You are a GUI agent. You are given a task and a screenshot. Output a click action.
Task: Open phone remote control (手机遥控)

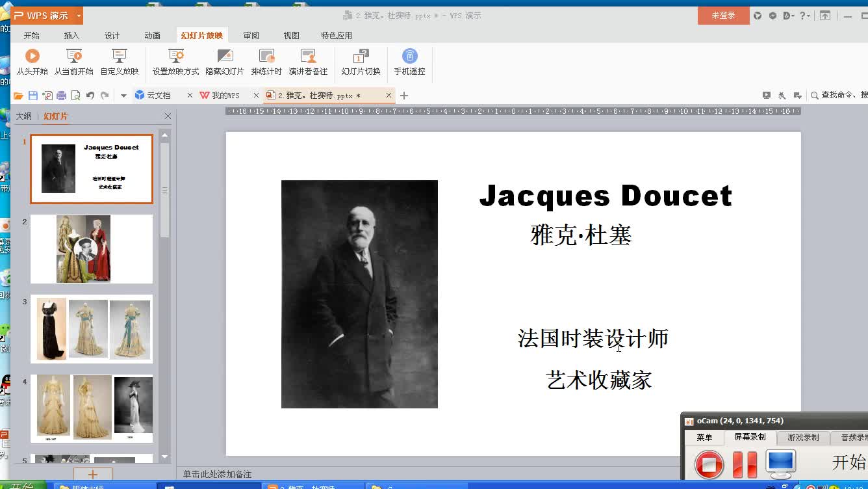point(409,62)
